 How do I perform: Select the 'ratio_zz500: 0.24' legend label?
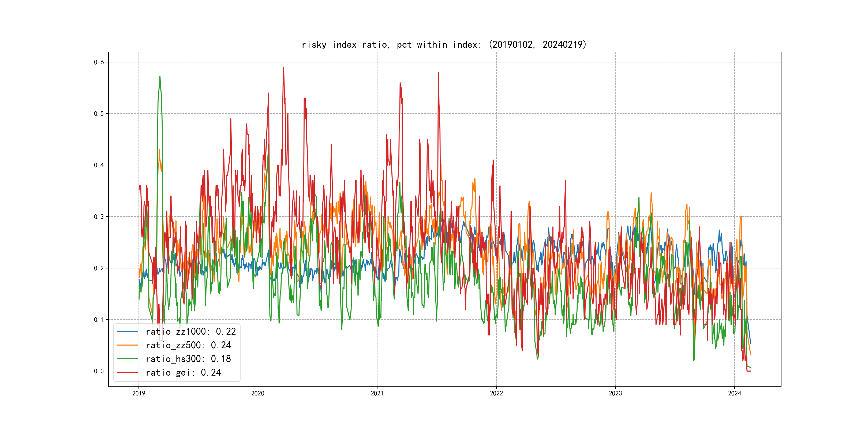coord(188,345)
